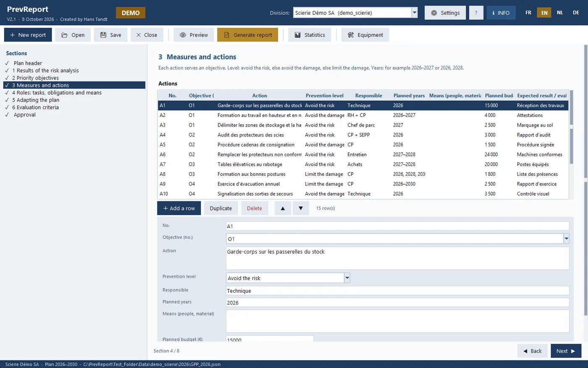Click the Action text field
Viewport: 588px width, 368px height.
coord(398,258)
